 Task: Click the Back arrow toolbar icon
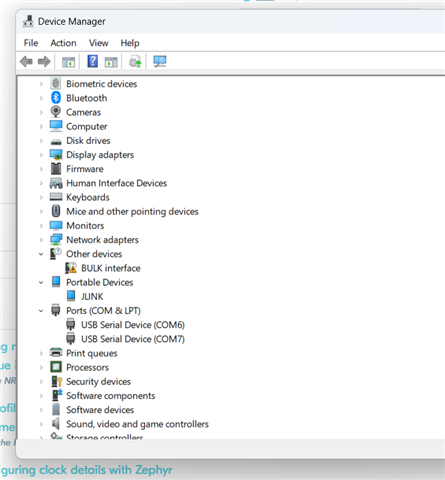coord(26,62)
